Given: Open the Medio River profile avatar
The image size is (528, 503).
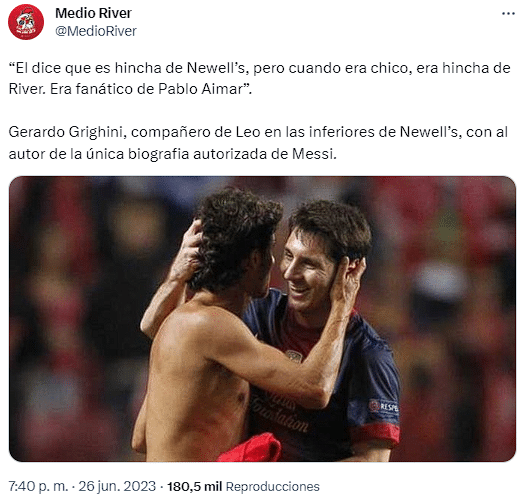Looking at the screenshot, I should pyautogui.click(x=26, y=22).
